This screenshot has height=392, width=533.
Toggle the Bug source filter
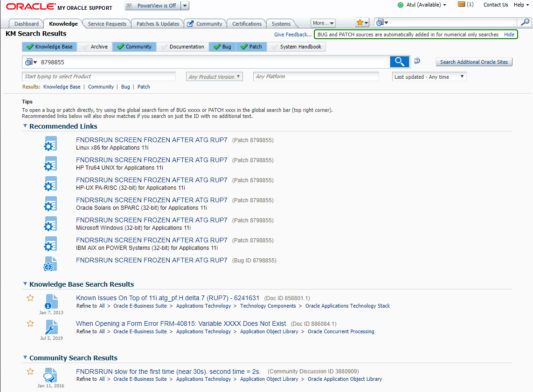click(222, 47)
